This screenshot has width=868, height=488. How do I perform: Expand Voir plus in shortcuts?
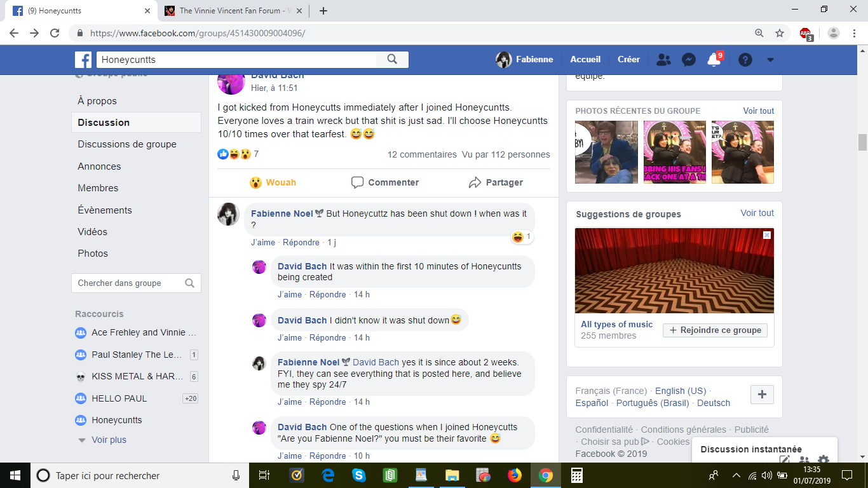pyautogui.click(x=108, y=440)
